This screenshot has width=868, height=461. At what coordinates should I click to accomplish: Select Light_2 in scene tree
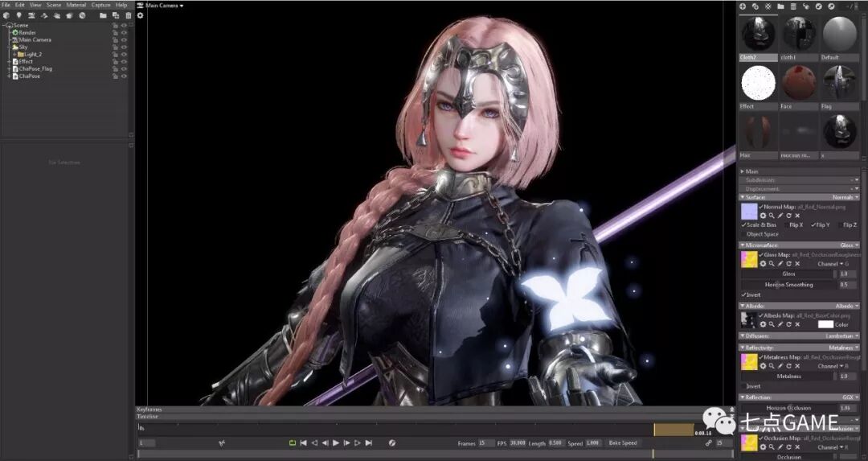(x=33, y=54)
